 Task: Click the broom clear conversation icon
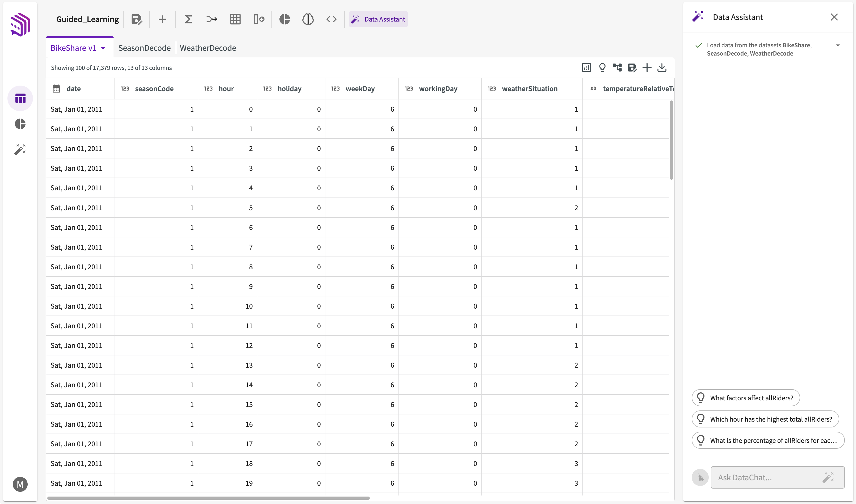click(x=700, y=477)
